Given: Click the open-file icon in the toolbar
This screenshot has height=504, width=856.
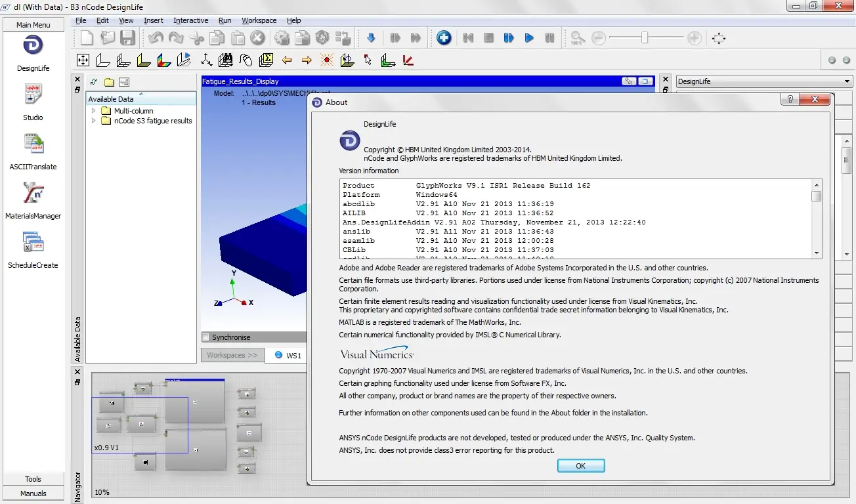Looking at the screenshot, I should [x=107, y=38].
